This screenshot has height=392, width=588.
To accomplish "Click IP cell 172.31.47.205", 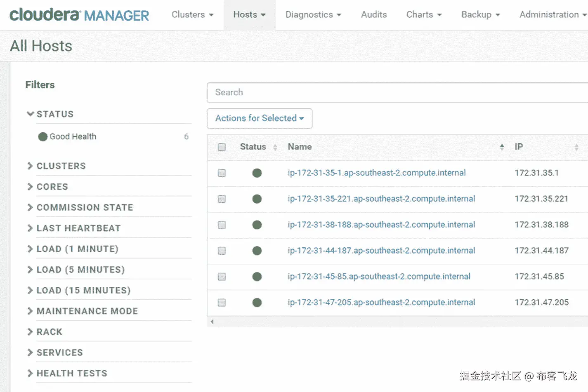I will (x=541, y=303).
